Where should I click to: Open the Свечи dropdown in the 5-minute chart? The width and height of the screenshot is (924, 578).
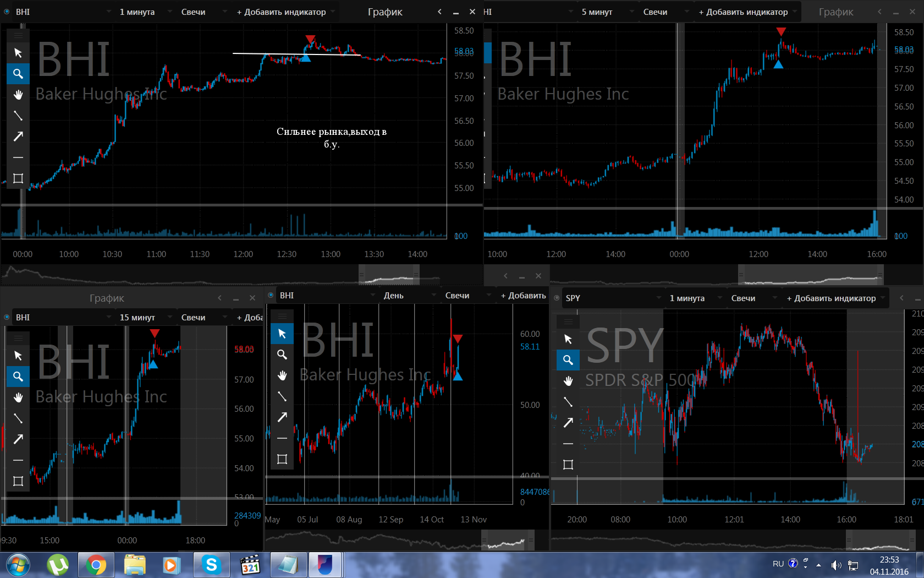click(x=665, y=12)
